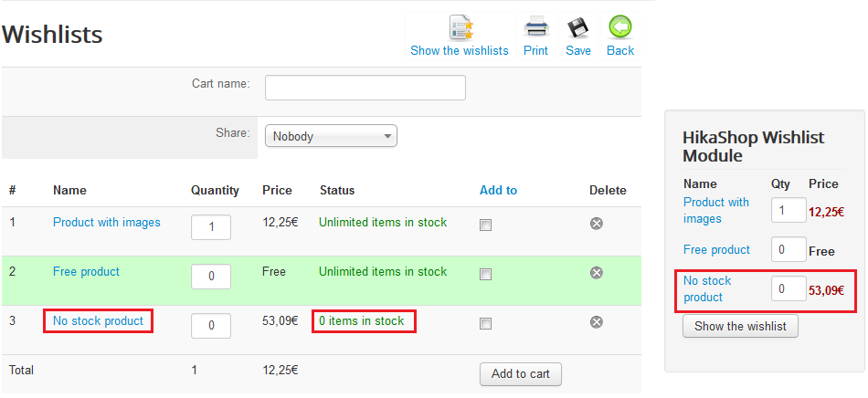Enable the Add to checkbox for No stock product
Image resolution: width=868 pixels, height=398 pixels.
click(x=485, y=323)
